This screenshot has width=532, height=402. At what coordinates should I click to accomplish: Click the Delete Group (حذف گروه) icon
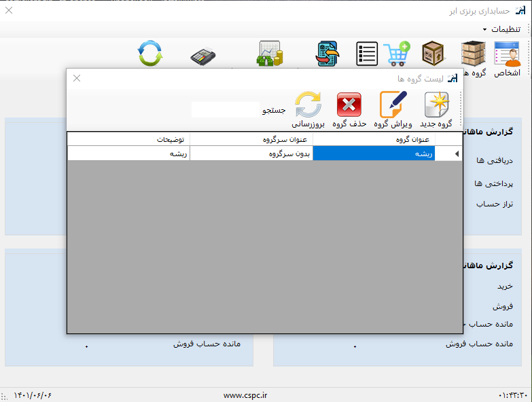point(349,107)
